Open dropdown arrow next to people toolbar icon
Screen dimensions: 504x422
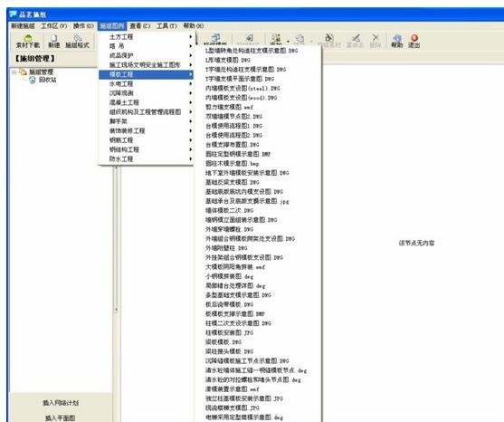[288, 41]
